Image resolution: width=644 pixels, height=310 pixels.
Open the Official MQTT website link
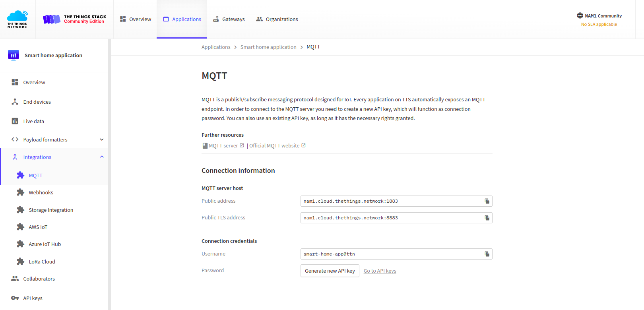coord(274,145)
